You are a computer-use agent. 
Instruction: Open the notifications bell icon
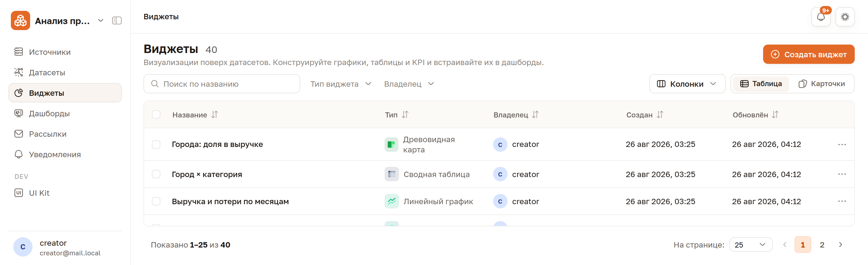821,17
